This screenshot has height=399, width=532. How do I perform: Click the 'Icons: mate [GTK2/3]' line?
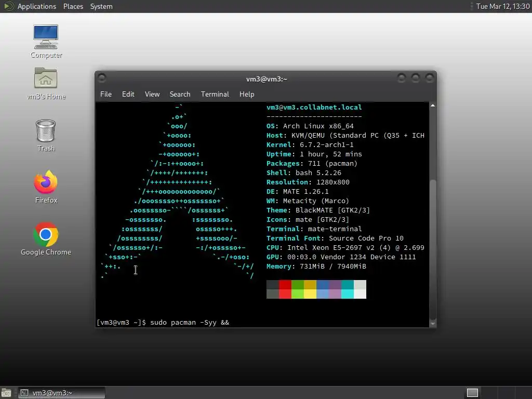(x=308, y=220)
